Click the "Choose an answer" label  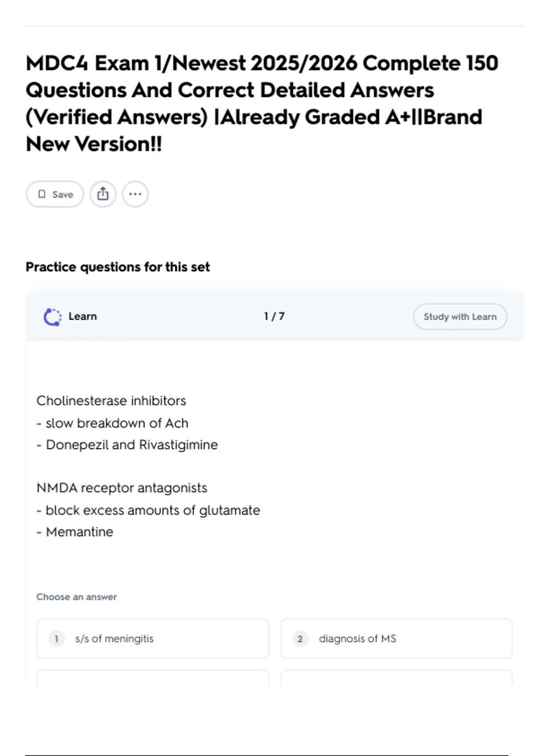pos(77,597)
